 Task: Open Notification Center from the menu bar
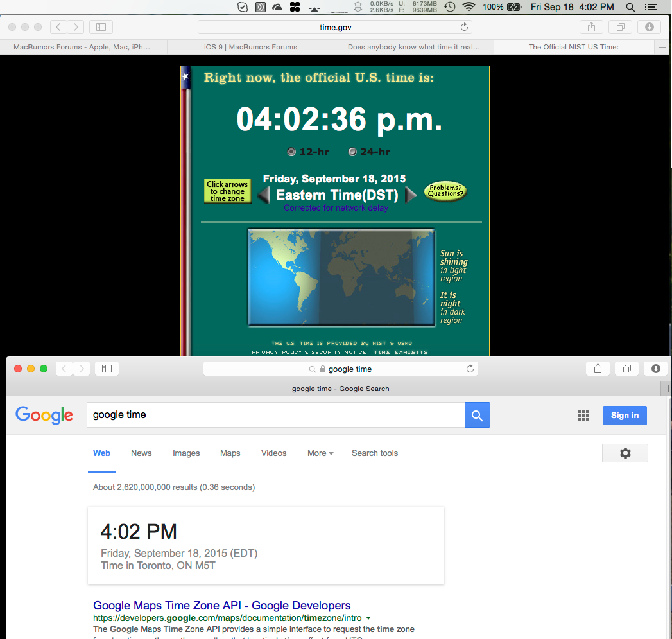click(651, 7)
